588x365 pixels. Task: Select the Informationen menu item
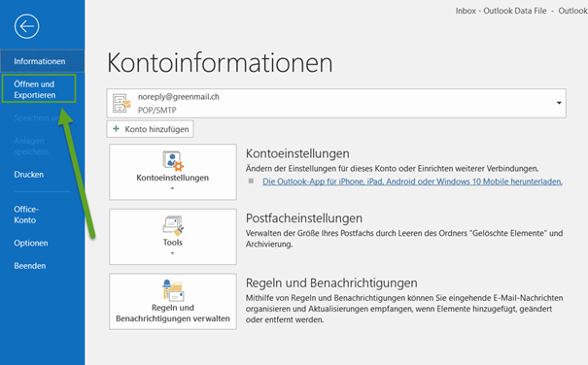pos(43,61)
